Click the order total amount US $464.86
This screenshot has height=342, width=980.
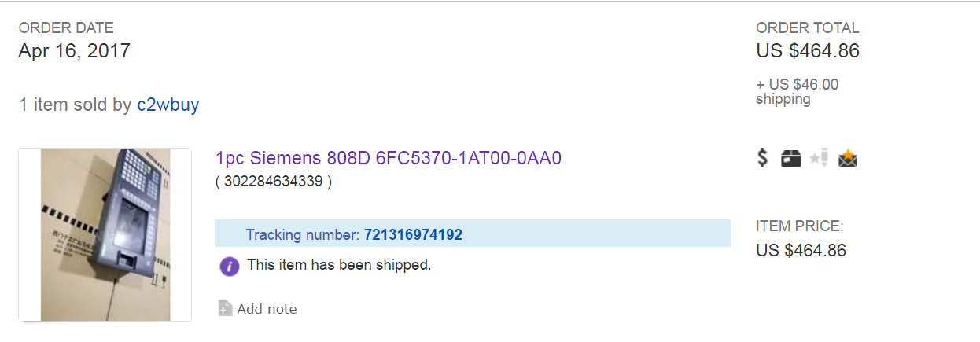[808, 51]
